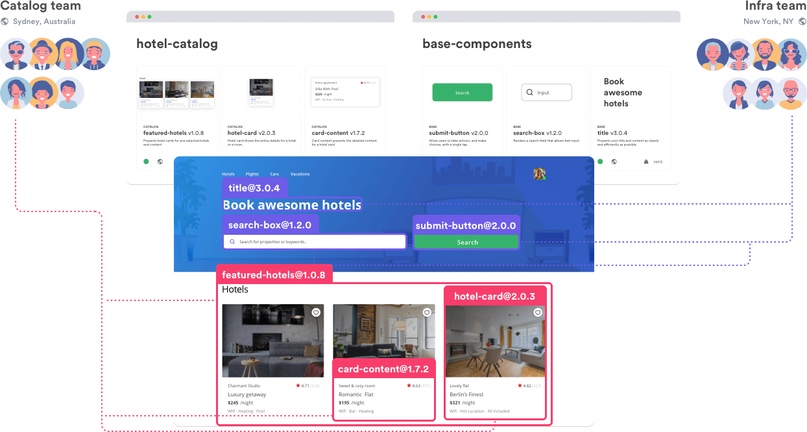Click the hotel-card preview thumbnail in hotel-catalog
Screen dimensions: 807x432
tap(261, 93)
